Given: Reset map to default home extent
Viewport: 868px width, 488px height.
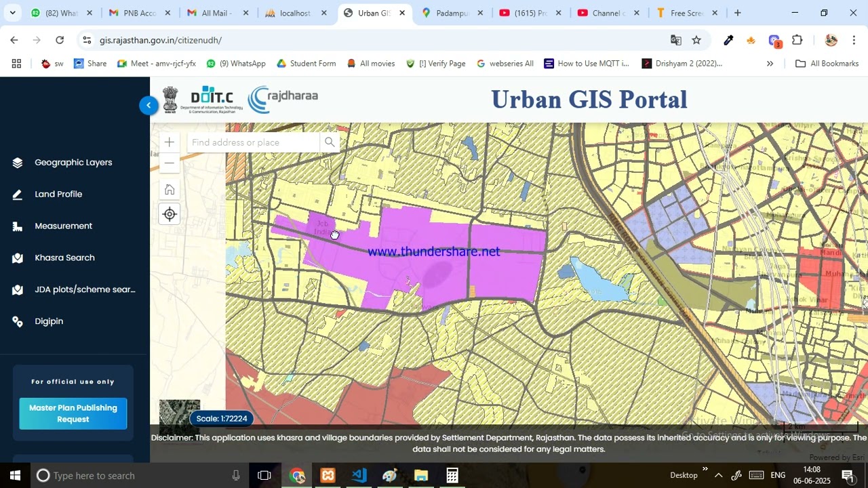Looking at the screenshot, I should click(x=170, y=190).
